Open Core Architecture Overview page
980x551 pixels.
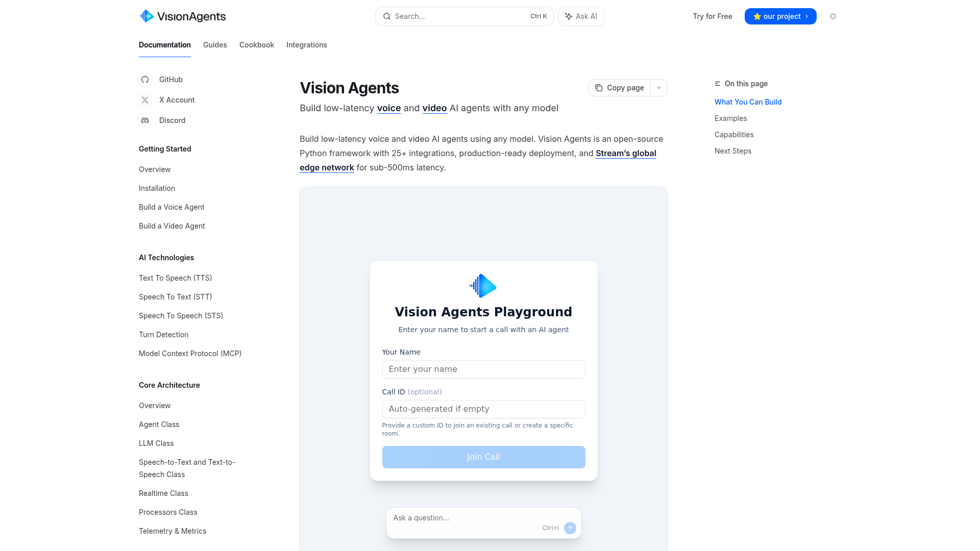pos(155,406)
